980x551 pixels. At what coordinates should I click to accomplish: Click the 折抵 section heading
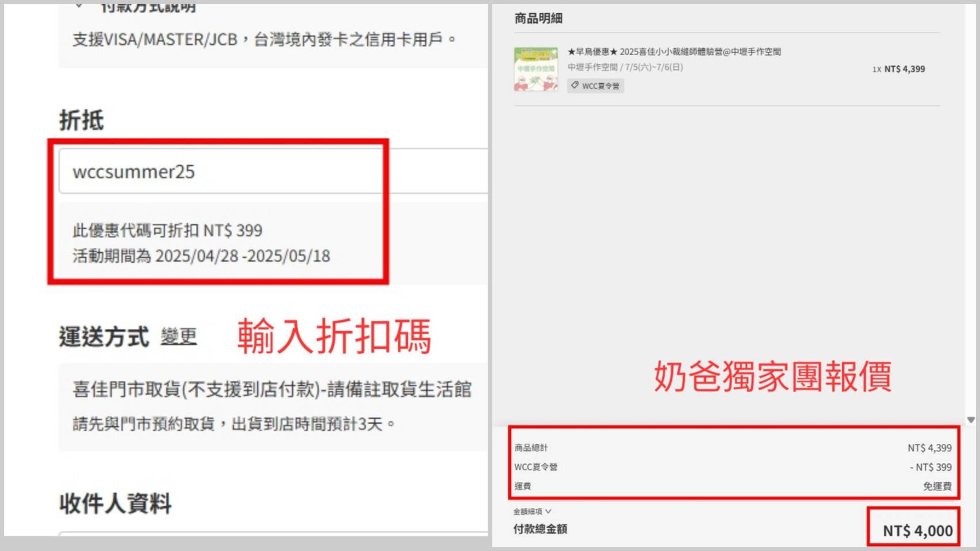click(81, 120)
